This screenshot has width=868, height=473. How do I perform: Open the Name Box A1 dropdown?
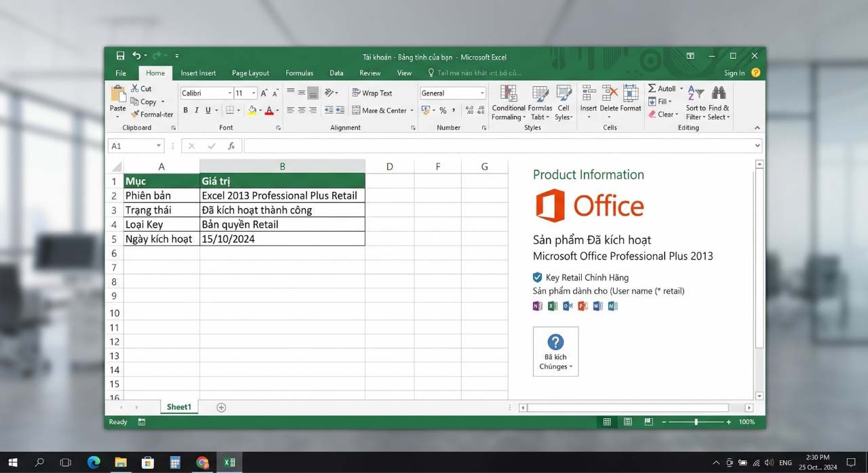159,146
